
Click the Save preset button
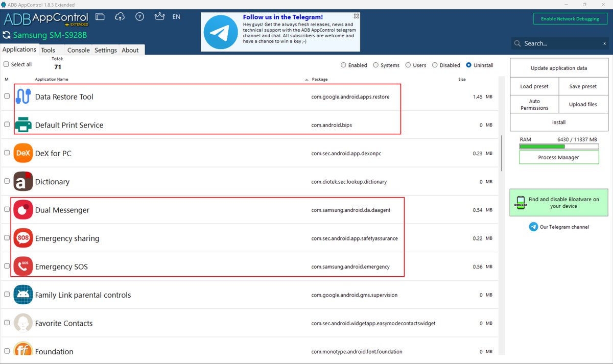tap(583, 86)
